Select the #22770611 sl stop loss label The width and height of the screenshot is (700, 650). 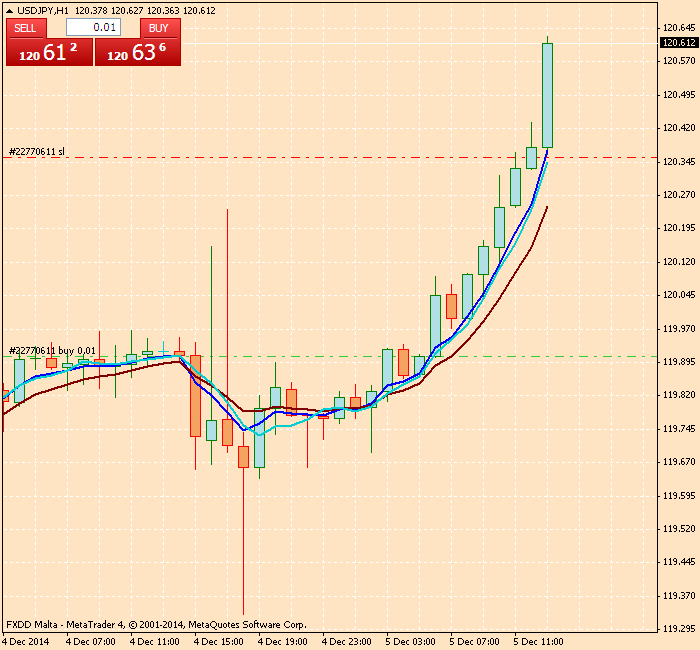(x=37, y=151)
